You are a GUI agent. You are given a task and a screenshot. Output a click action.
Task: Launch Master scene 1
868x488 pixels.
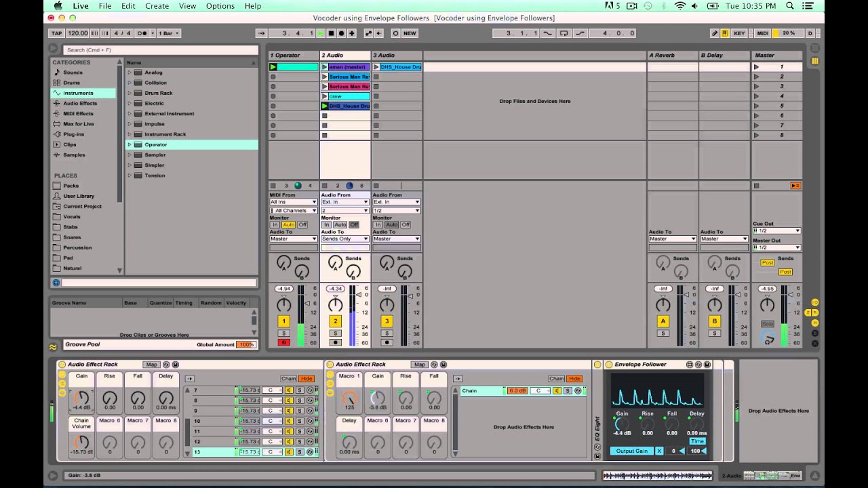tap(757, 67)
